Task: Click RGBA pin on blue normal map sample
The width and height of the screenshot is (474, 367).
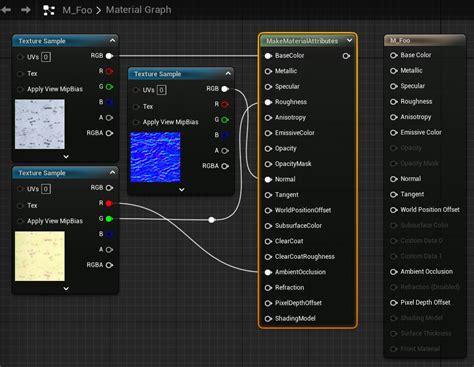Action: (225, 166)
